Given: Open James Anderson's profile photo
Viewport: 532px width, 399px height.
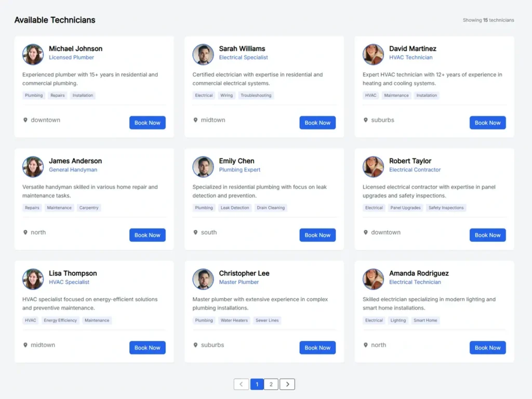Looking at the screenshot, I should 33,166.
